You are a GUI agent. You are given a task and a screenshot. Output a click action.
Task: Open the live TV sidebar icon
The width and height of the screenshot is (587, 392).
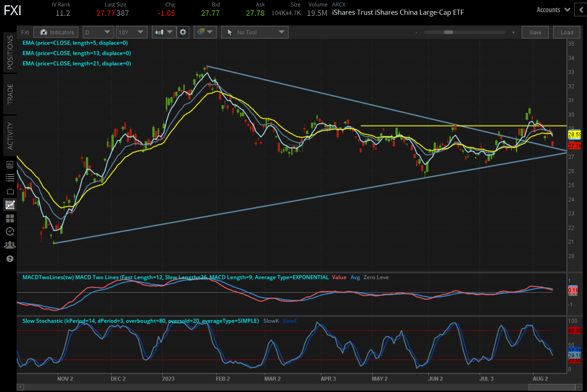(x=10, y=191)
